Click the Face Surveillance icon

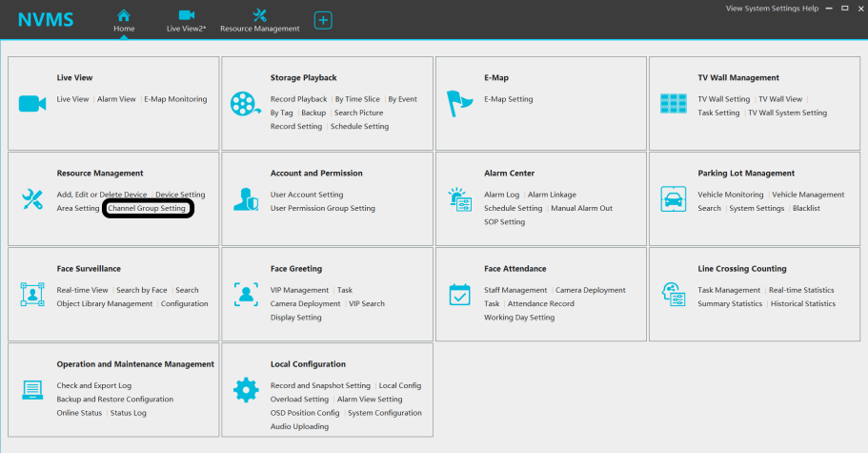click(x=32, y=295)
